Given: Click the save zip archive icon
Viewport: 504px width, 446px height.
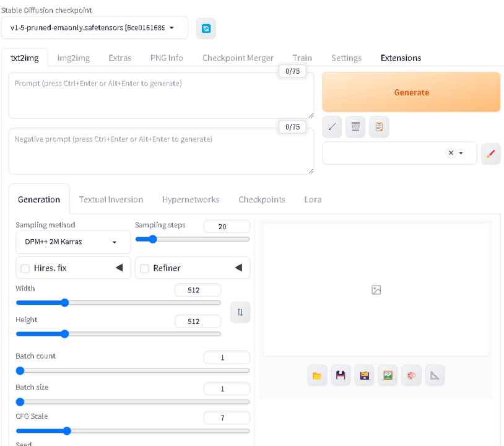Looking at the screenshot, I should pyautogui.click(x=364, y=375).
